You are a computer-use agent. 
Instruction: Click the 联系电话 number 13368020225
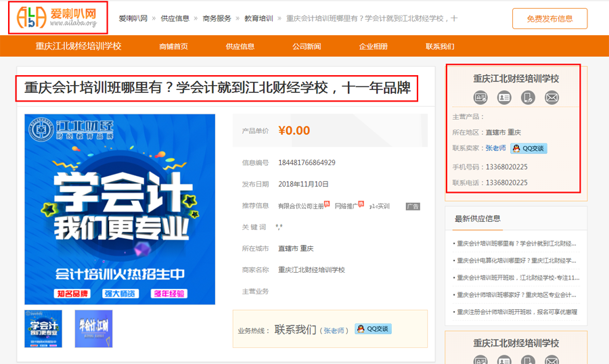tap(506, 183)
